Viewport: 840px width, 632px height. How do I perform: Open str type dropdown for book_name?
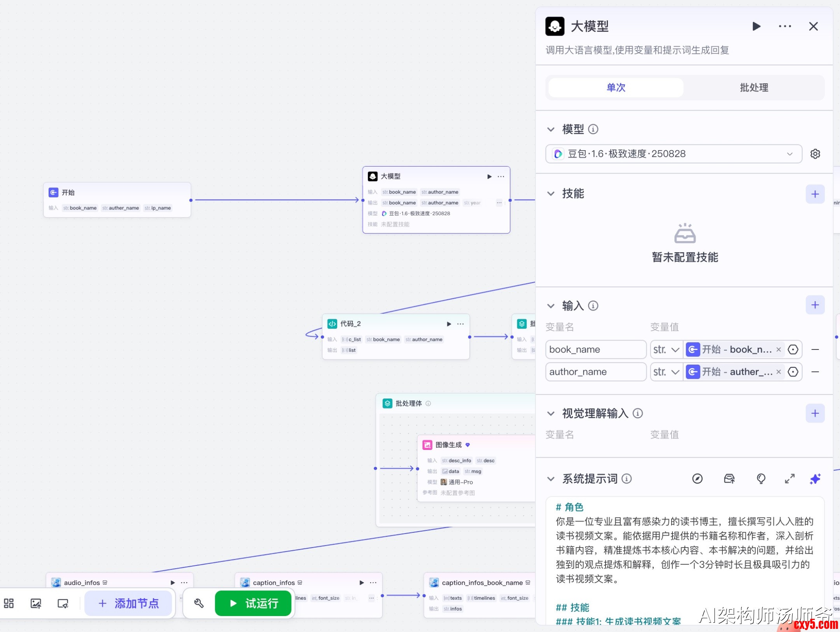click(x=666, y=349)
